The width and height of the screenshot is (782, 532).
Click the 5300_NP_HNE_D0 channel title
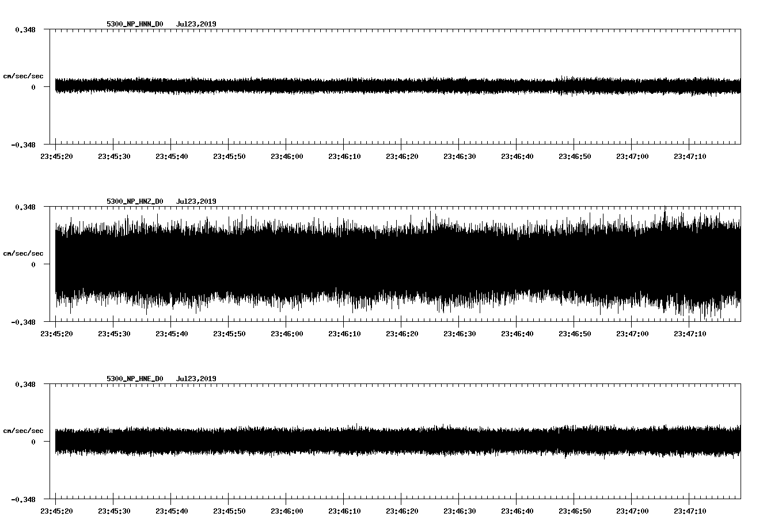coord(135,379)
